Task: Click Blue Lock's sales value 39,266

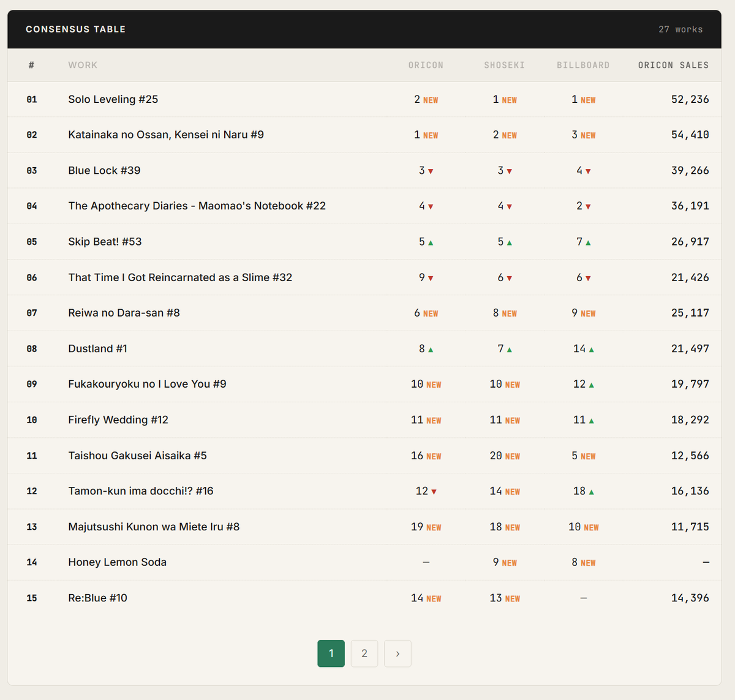Action: pos(690,170)
